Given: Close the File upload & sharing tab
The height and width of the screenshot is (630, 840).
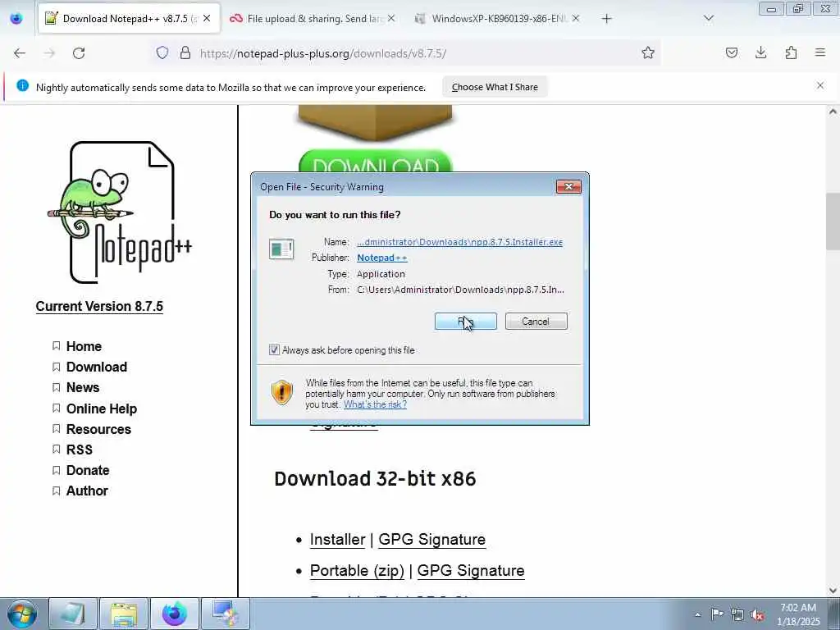Looking at the screenshot, I should pos(391,18).
